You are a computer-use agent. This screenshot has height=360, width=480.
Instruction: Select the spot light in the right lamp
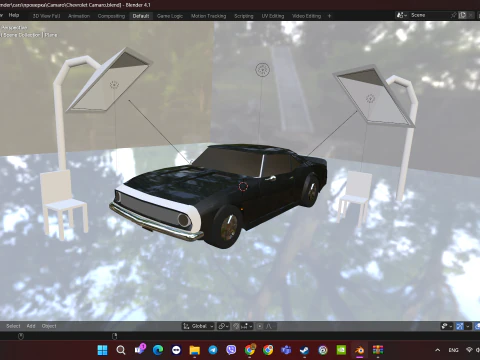click(x=370, y=98)
